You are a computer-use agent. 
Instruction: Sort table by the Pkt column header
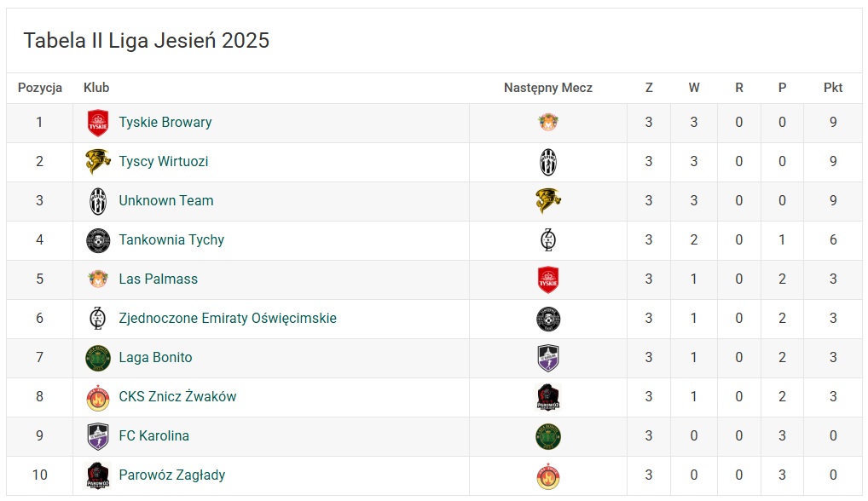click(833, 88)
